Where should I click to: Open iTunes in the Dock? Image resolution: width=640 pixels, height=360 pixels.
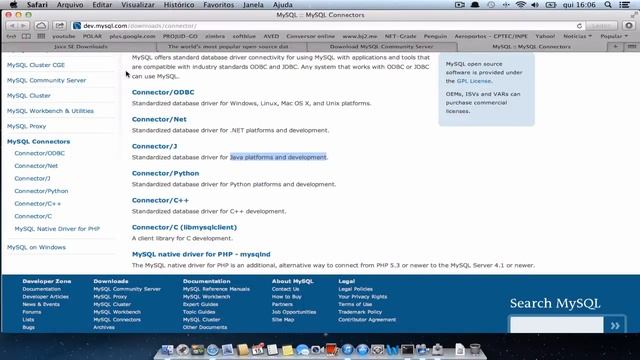tap(347, 350)
